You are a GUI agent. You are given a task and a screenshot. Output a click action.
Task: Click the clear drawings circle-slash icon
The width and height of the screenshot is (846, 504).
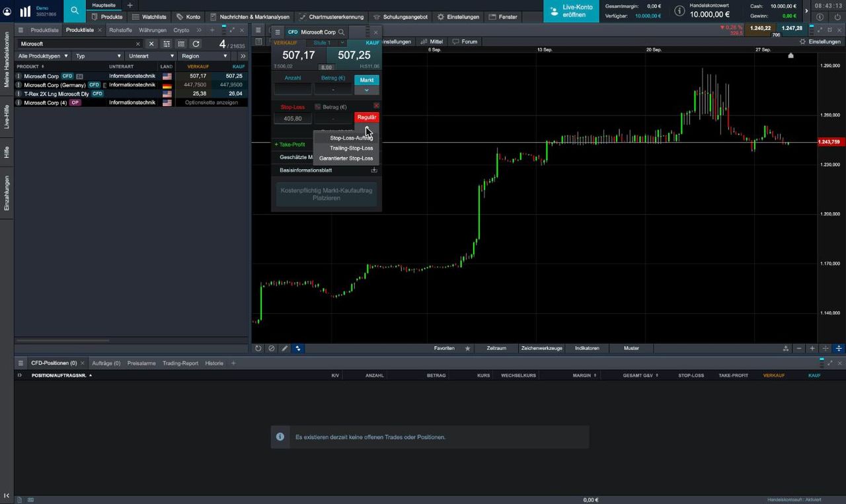tap(271, 348)
